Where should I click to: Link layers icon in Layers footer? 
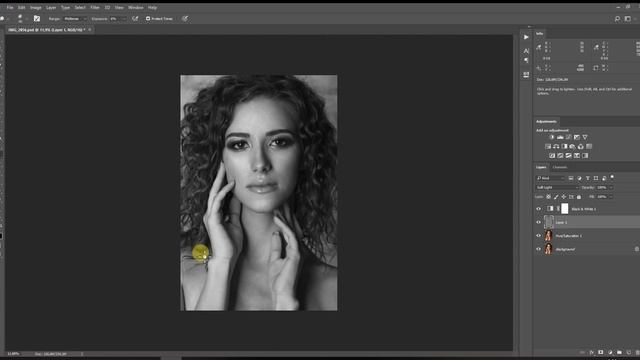pos(582,352)
